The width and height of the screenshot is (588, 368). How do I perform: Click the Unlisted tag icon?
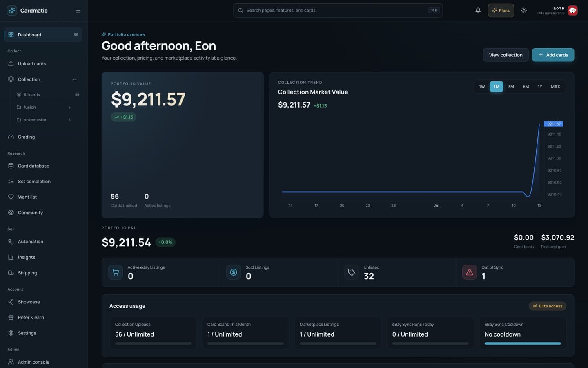pyautogui.click(x=351, y=272)
